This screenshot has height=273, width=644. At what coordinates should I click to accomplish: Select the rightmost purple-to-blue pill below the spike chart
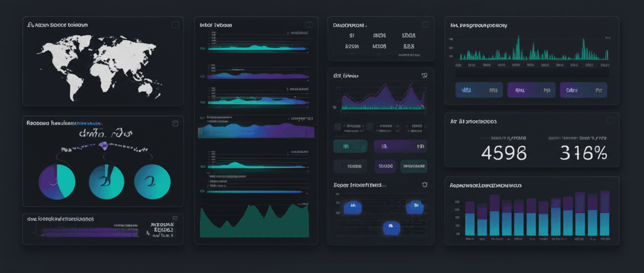[x=583, y=90]
